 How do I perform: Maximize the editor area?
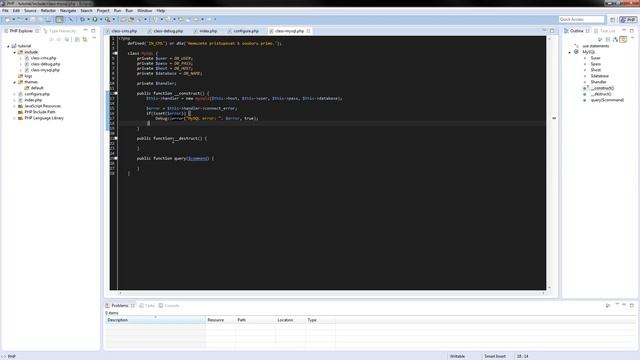pyautogui.click(x=552, y=31)
